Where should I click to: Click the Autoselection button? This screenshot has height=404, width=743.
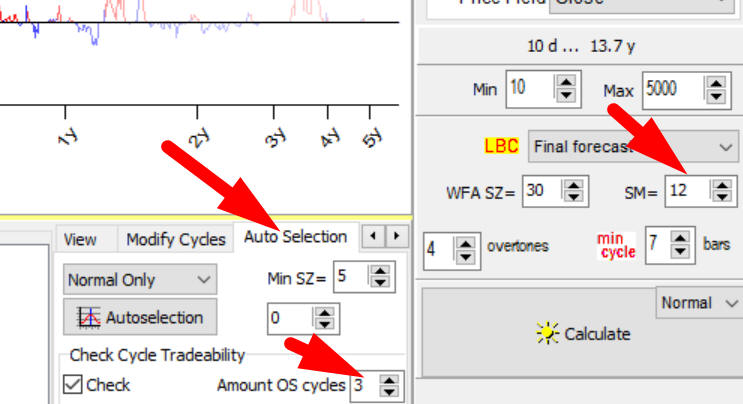tap(141, 318)
